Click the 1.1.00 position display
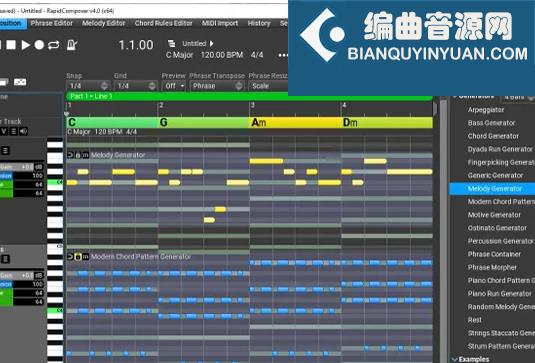This screenshot has height=363, width=535. tap(136, 45)
